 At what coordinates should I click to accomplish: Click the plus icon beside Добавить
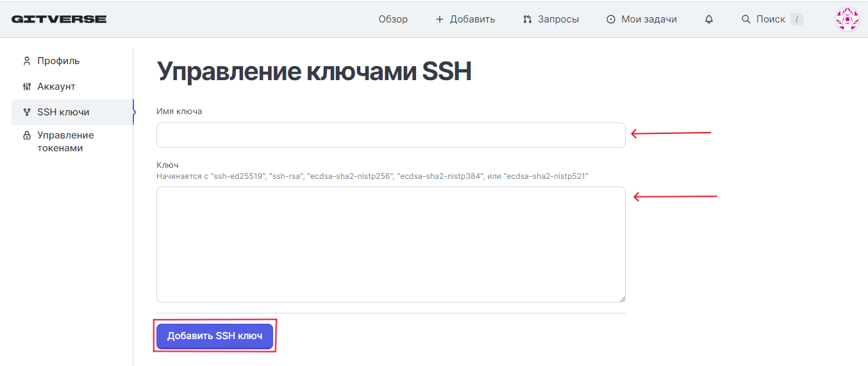440,19
